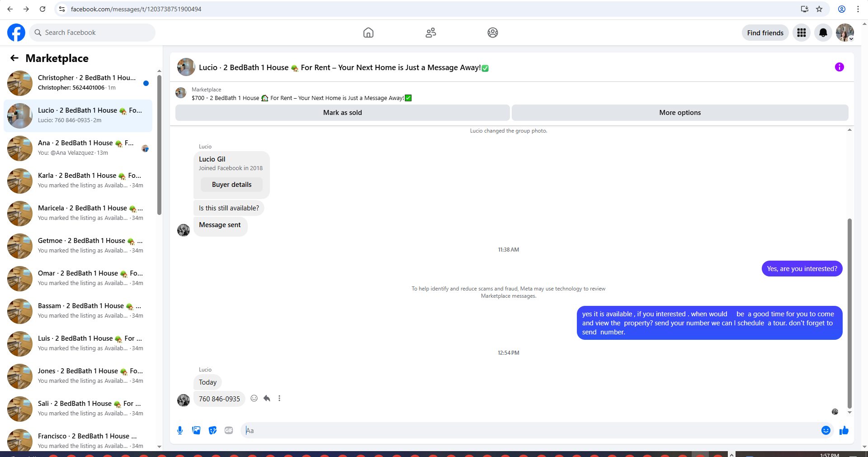This screenshot has height=457, width=868.
Task: Open the Chrome three-dot menu
Action: (x=858, y=9)
